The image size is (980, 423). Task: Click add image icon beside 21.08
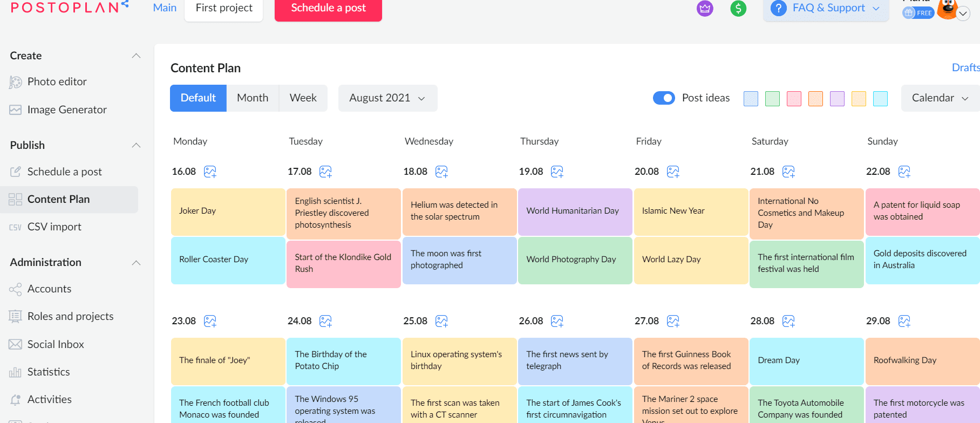pyautogui.click(x=788, y=172)
